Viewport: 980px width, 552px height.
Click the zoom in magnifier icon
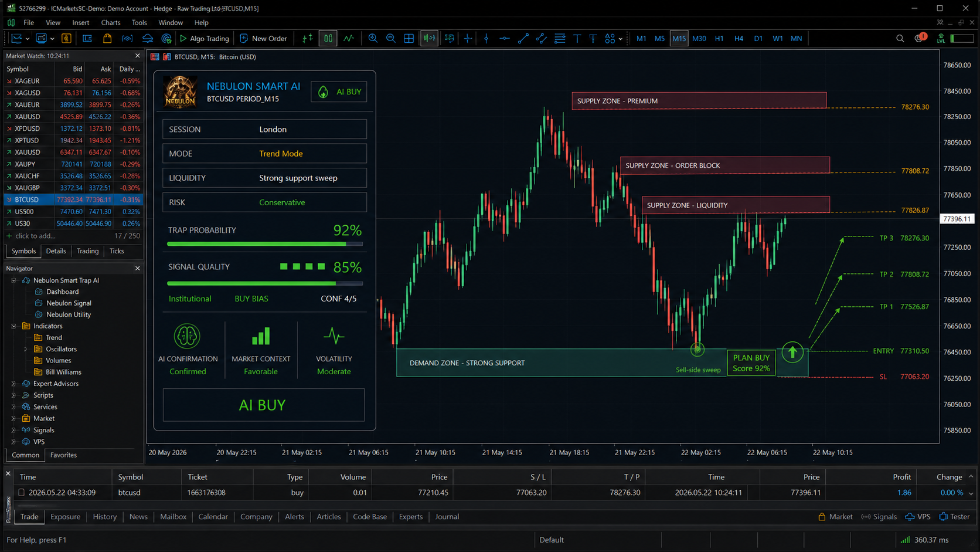click(x=373, y=39)
